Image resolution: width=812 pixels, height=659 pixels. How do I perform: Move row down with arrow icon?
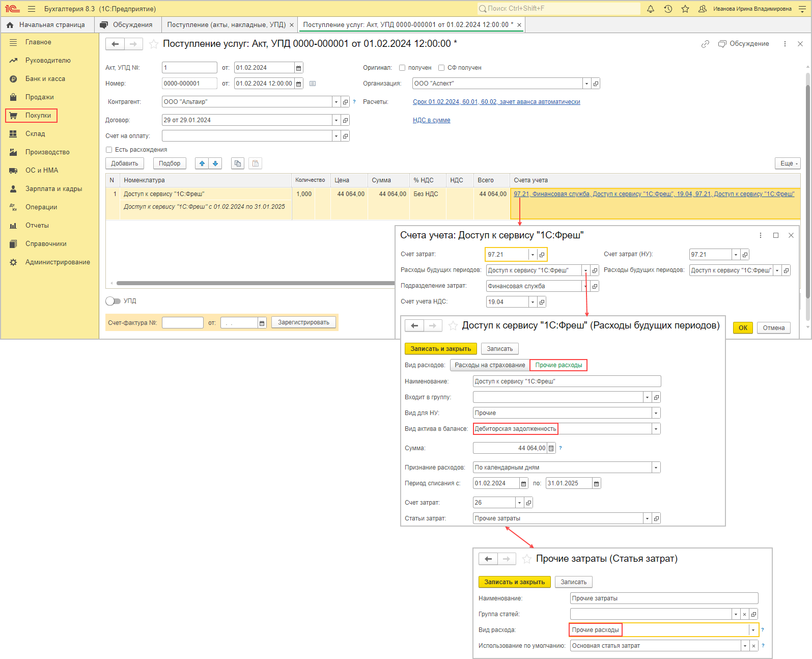pyautogui.click(x=215, y=163)
